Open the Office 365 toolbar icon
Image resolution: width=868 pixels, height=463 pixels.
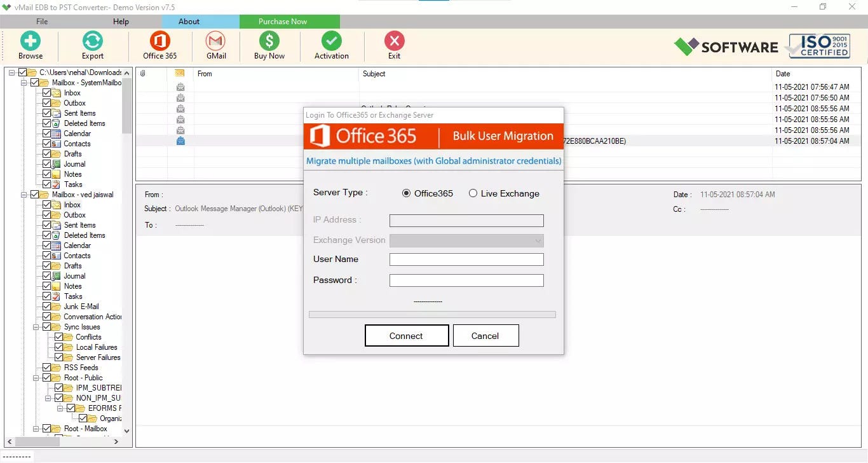click(160, 41)
